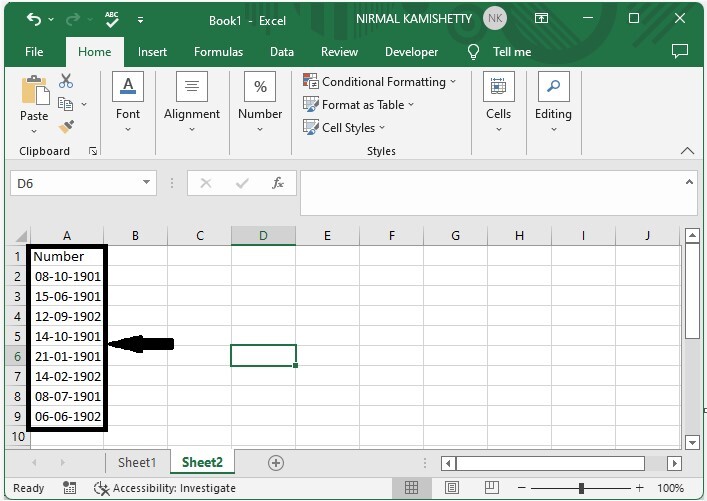Screen dimensions: 707x501
Task: Select column A header
Action: point(67,236)
